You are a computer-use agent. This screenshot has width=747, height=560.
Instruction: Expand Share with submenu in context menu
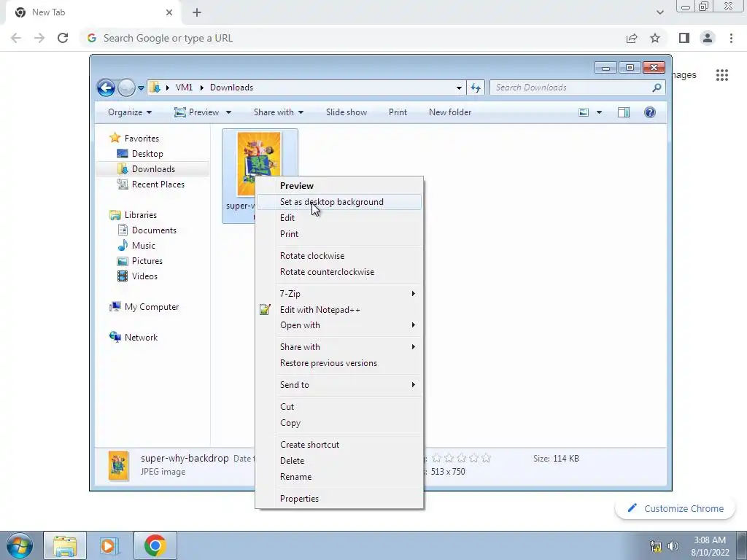(339, 347)
